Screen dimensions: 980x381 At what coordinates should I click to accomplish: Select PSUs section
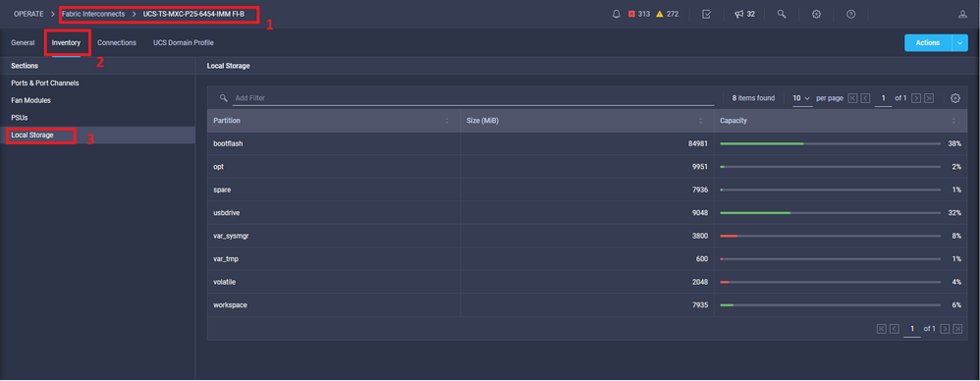click(x=97, y=118)
